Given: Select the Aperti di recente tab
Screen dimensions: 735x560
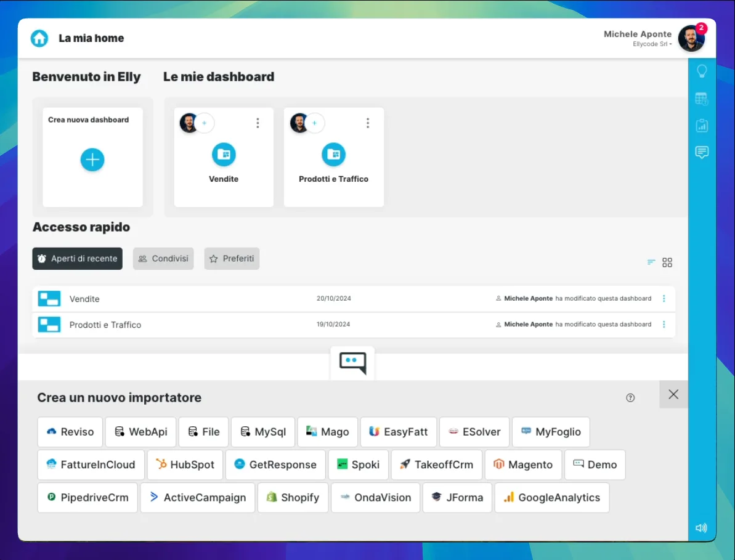Looking at the screenshot, I should click(x=78, y=259).
